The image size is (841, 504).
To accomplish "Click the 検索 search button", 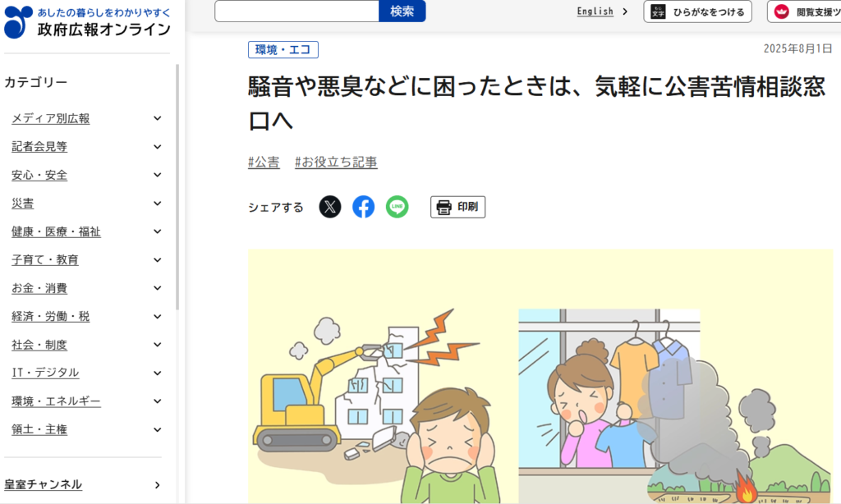I will [x=402, y=11].
